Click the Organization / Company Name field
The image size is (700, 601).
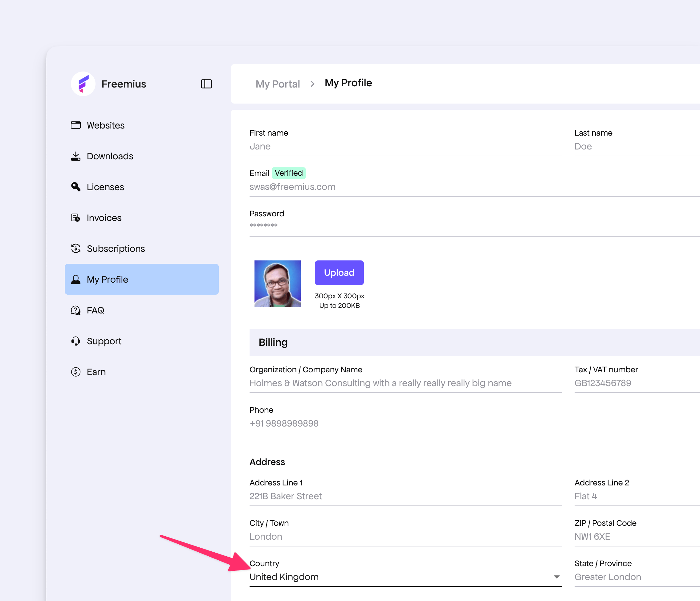coord(405,383)
